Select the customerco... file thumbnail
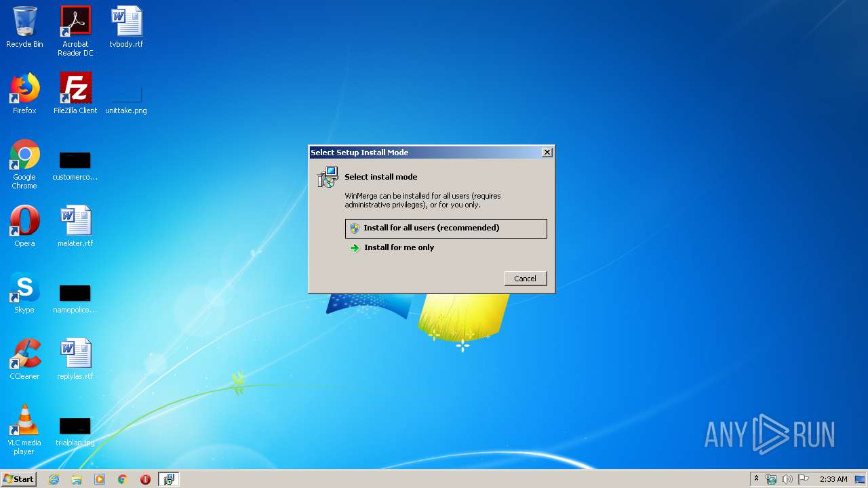 (x=75, y=166)
